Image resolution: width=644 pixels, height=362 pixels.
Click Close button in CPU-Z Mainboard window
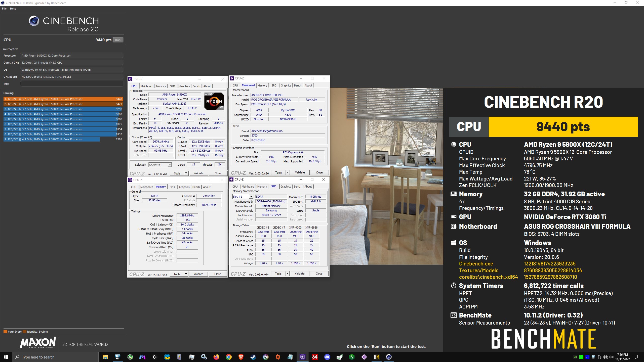pos(319,172)
